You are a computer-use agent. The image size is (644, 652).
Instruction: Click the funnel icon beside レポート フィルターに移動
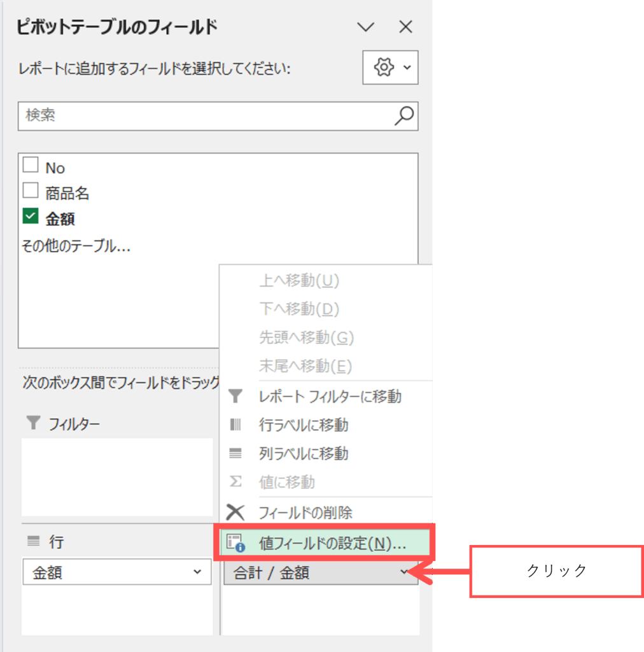[x=235, y=397]
